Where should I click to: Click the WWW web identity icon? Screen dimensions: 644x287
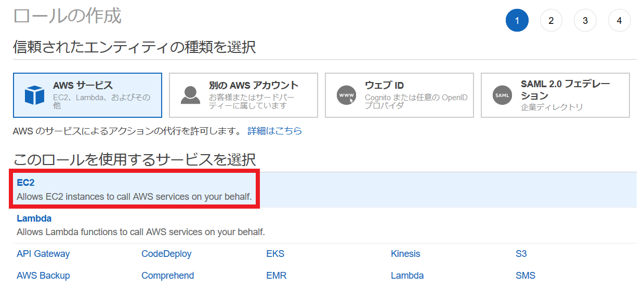(x=347, y=95)
